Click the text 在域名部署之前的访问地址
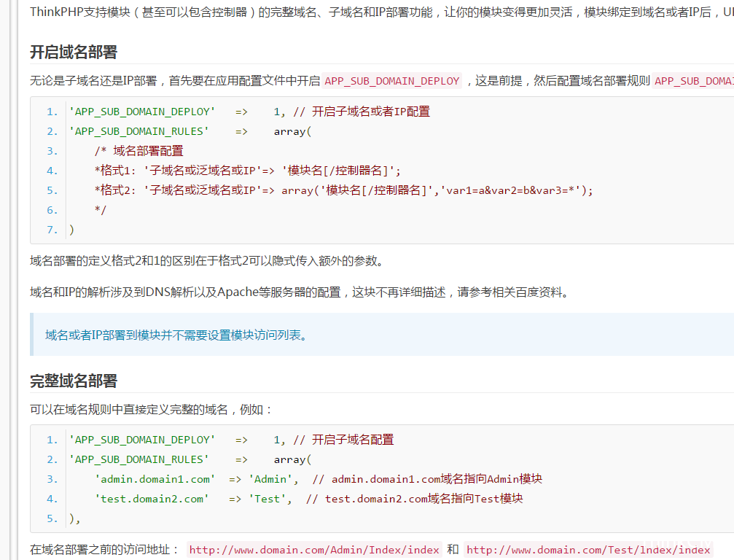Viewport: 734px width, 560px height. click(105, 549)
